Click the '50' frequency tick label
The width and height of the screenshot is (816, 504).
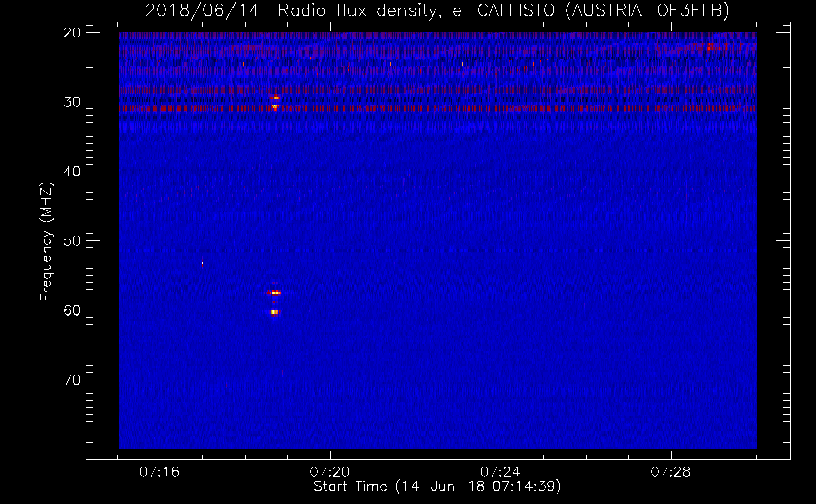pos(73,240)
